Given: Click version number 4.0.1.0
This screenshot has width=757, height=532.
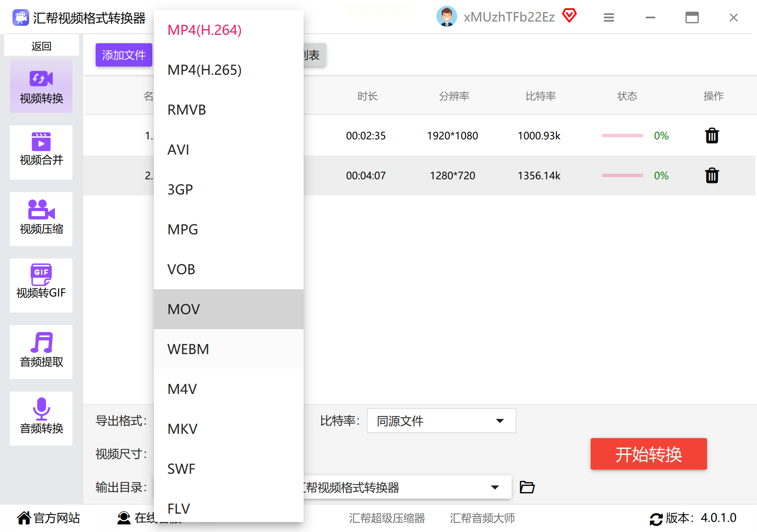Looking at the screenshot, I should (718, 518).
